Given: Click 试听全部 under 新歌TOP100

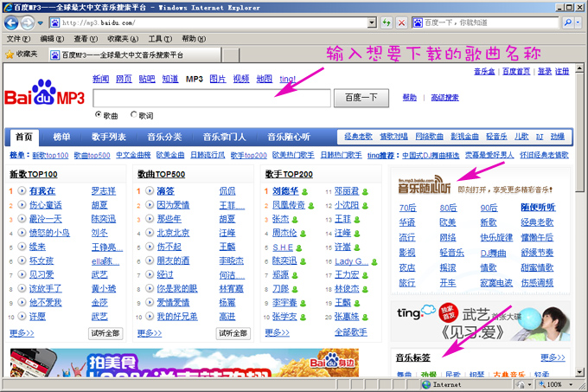Looking at the screenshot, I should click(x=105, y=333).
